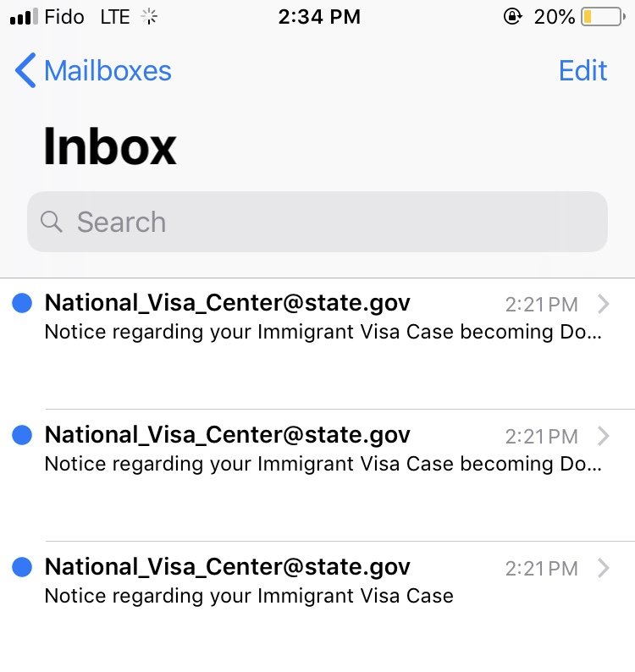Tap the unread blue dot of third email

coord(22,567)
